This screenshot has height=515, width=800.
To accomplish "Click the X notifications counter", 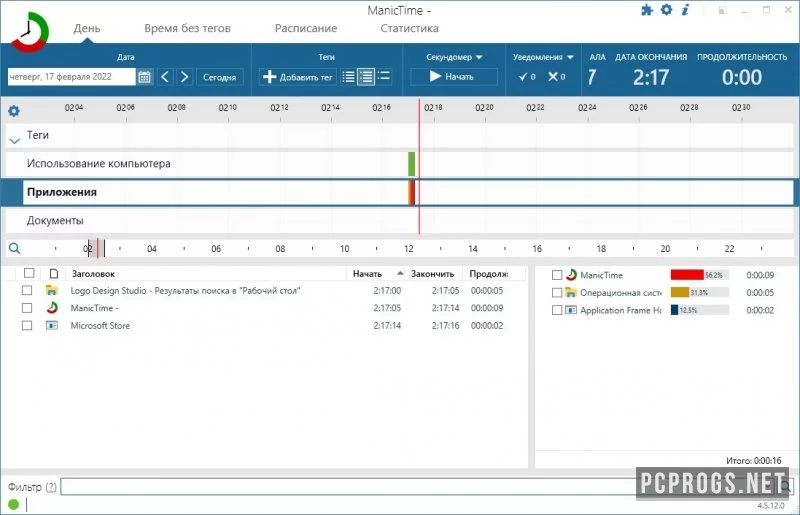I will (557, 77).
